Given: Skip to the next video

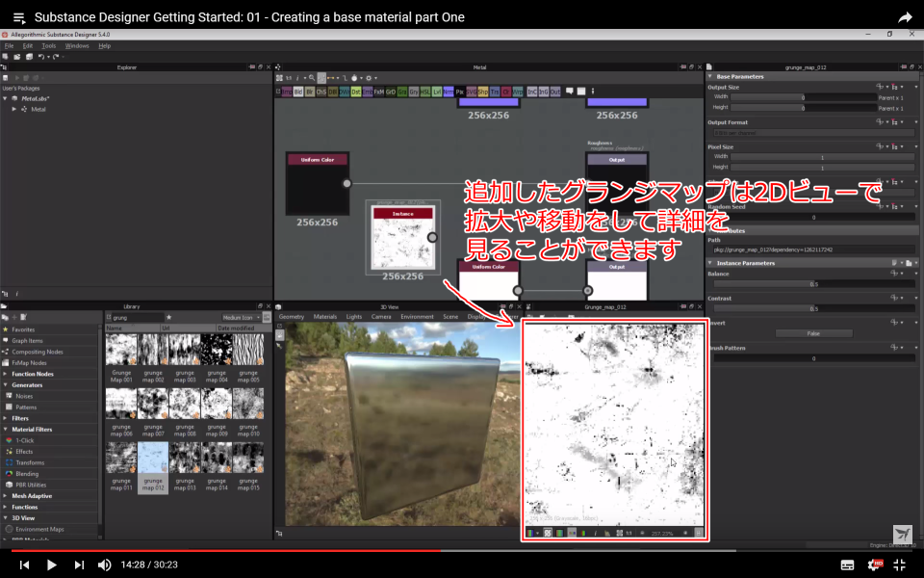Looking at the screenshot, I should [79, 565].
